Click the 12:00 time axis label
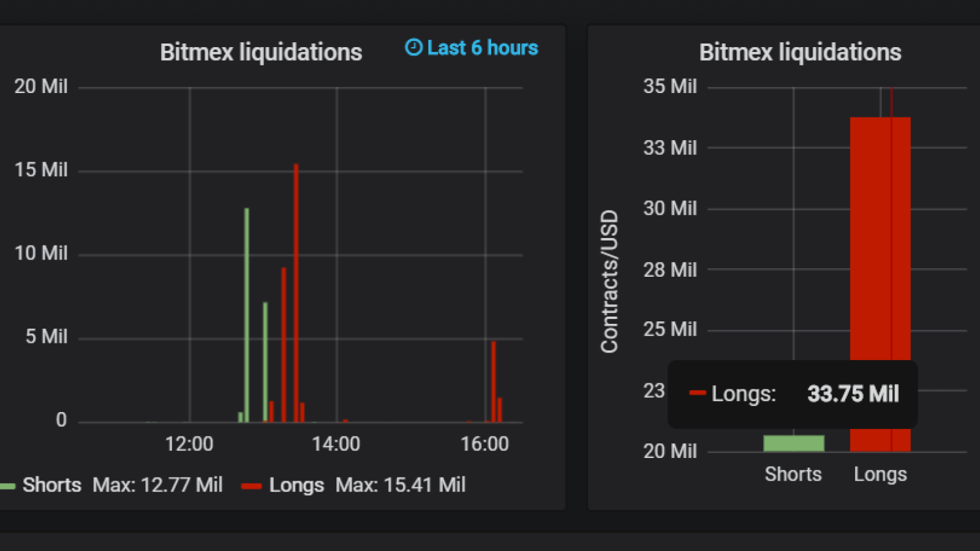 pos(189,444)
